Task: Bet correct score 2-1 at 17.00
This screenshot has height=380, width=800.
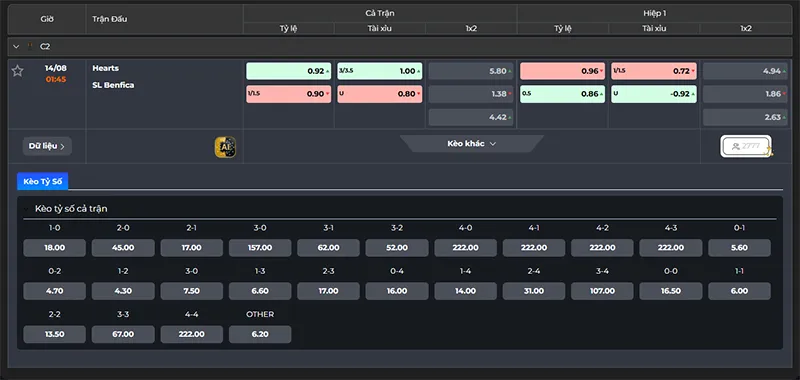Action: click(x=191, y=248)
